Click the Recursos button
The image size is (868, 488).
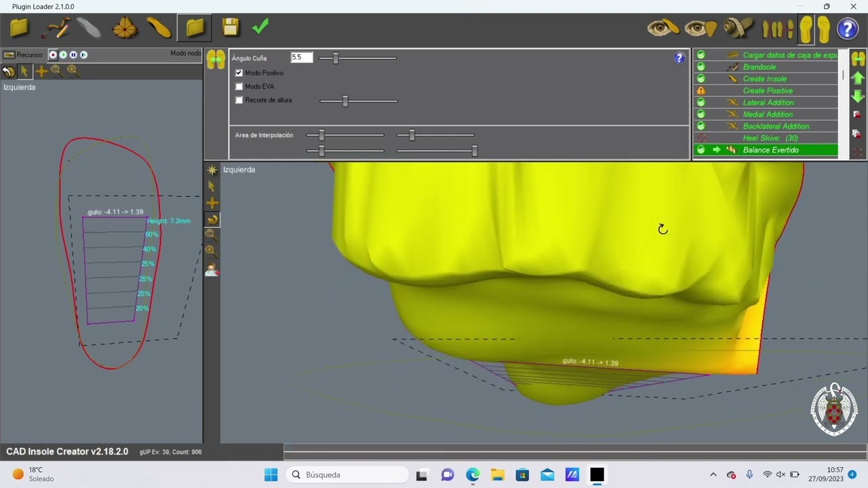[23, 55]
